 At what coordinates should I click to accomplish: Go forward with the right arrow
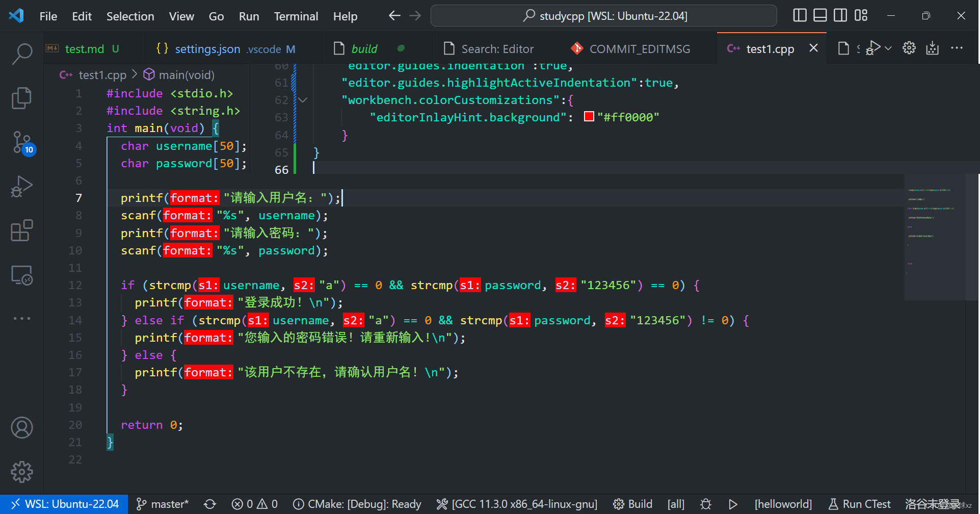click(x=415, y=16)
